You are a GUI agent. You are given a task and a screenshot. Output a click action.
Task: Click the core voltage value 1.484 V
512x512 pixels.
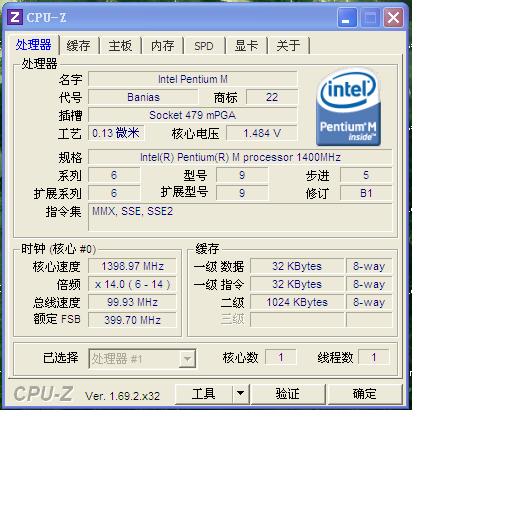[x=262, y=133]
